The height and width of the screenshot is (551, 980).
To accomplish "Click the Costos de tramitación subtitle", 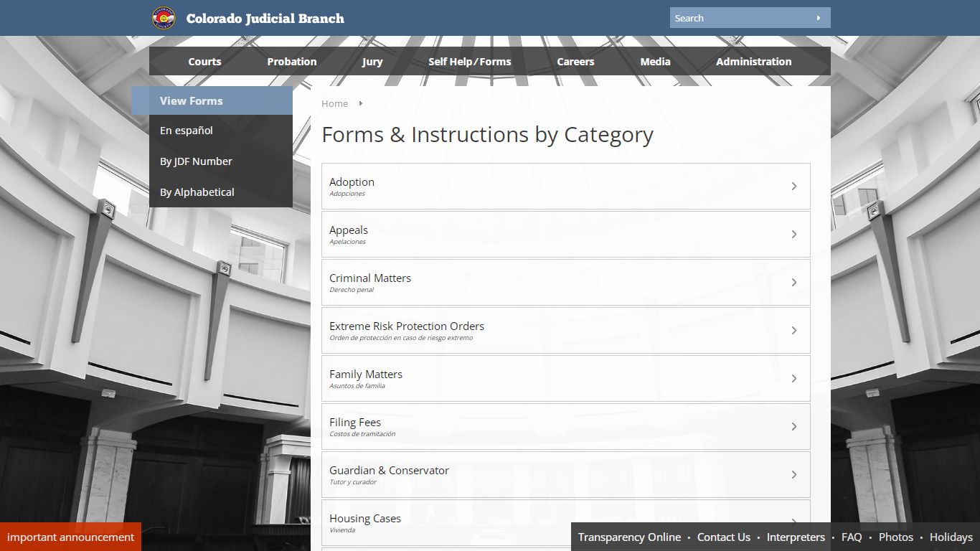I will point(362,434).
